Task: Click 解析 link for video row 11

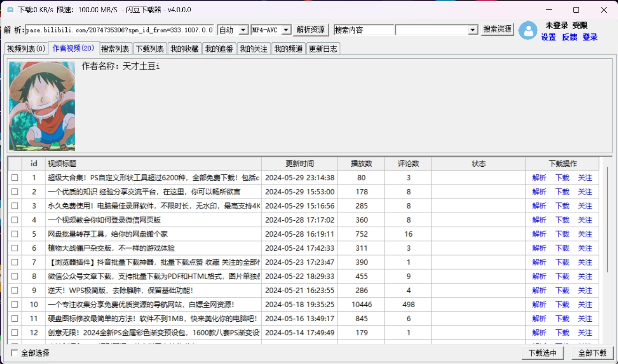Action: 539,318
